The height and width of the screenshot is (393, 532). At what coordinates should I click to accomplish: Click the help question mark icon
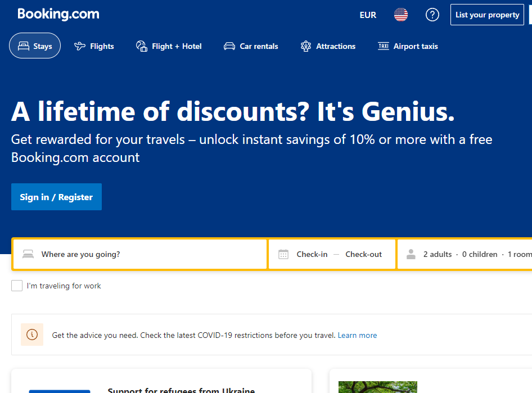[x=432, y=15]
